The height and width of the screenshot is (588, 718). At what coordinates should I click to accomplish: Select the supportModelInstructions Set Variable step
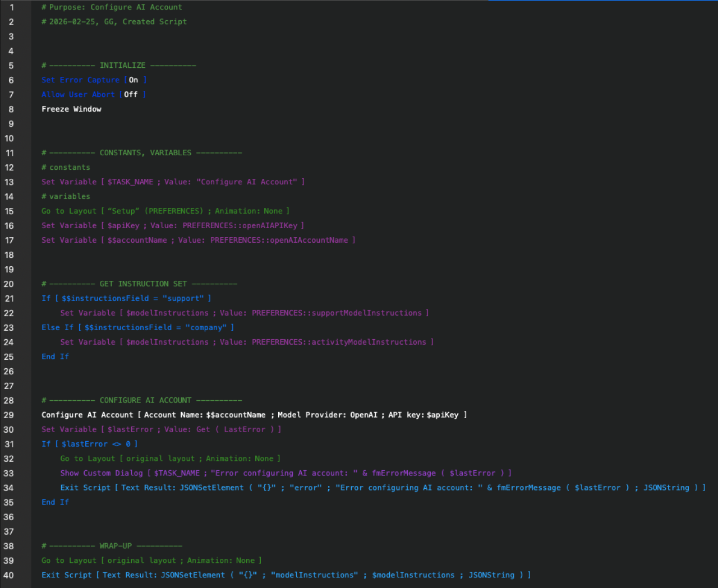pos(244,313)
